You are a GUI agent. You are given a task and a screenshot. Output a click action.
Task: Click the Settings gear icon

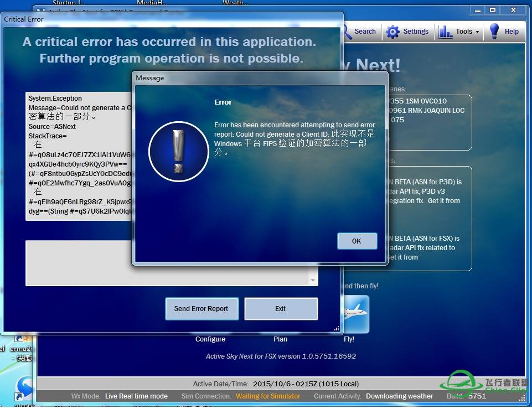[392, 32]
